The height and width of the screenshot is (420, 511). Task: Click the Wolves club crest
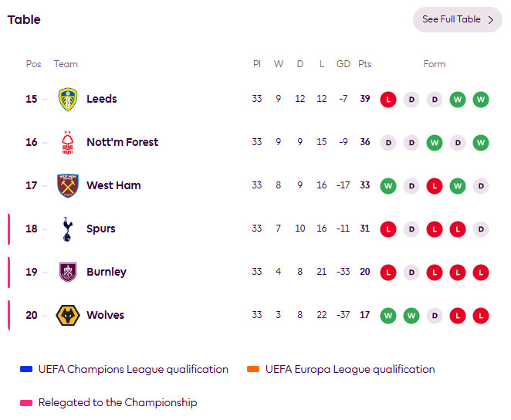(x=68, y=316)
